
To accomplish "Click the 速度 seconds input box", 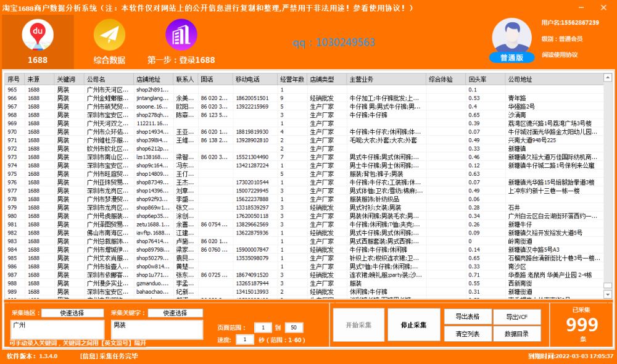I will [245, 340].
